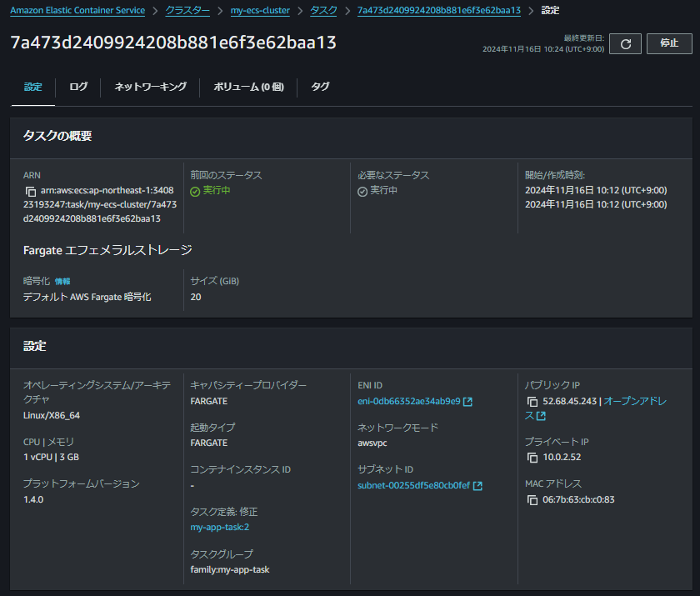Open Amazon Elastic Container Service breadcrumb
The image size is (700, 596).
77,10
